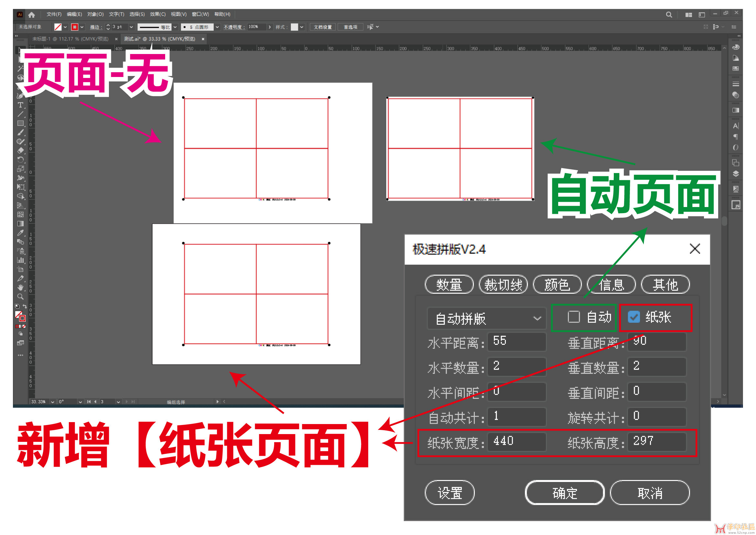Open the stroke weight dropdown arrow
The height and width of the screenshot is (535, 756).
coord(131,27)
